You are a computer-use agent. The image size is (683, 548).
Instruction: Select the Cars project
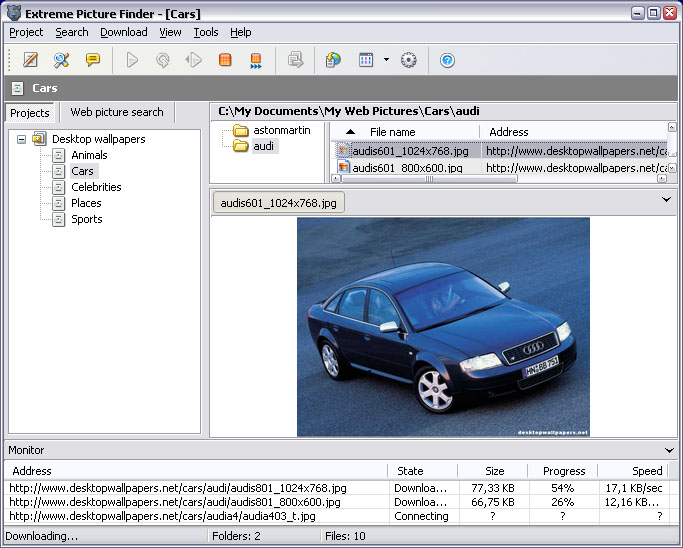pos(83,171)
